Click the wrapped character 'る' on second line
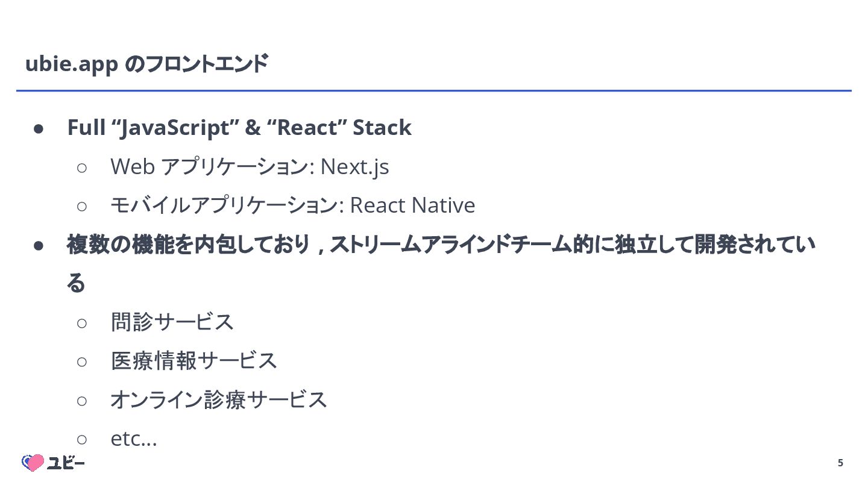This screenshot has width=868, height=488. [x=76, y=283]
